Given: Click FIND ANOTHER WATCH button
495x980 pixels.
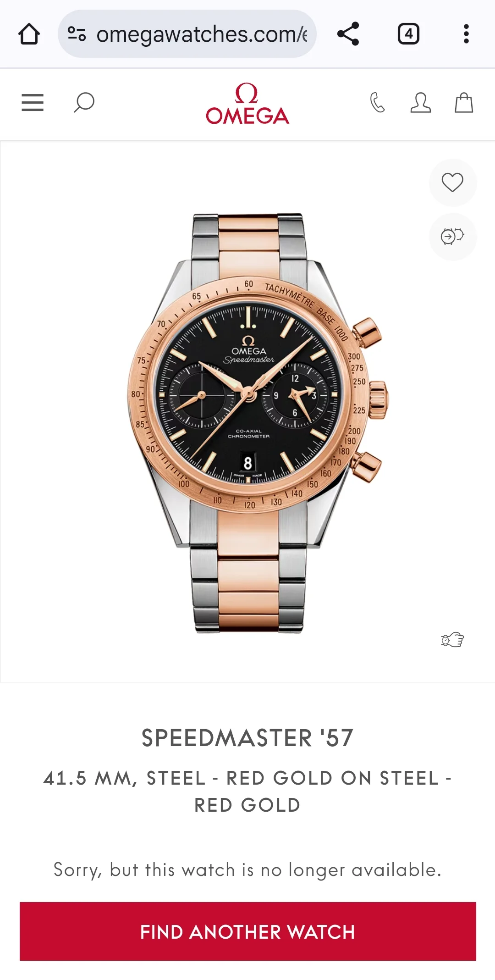Looking at the screenshot, I should 247,931.
